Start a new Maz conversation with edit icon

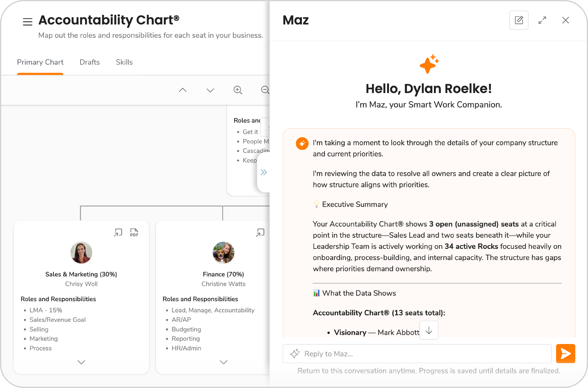point(519,20)
